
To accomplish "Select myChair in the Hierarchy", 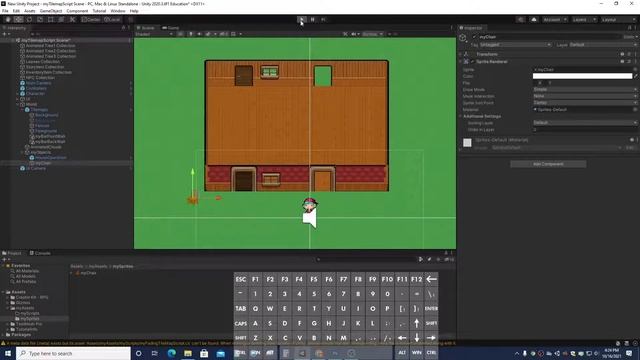I will point(43,163).
